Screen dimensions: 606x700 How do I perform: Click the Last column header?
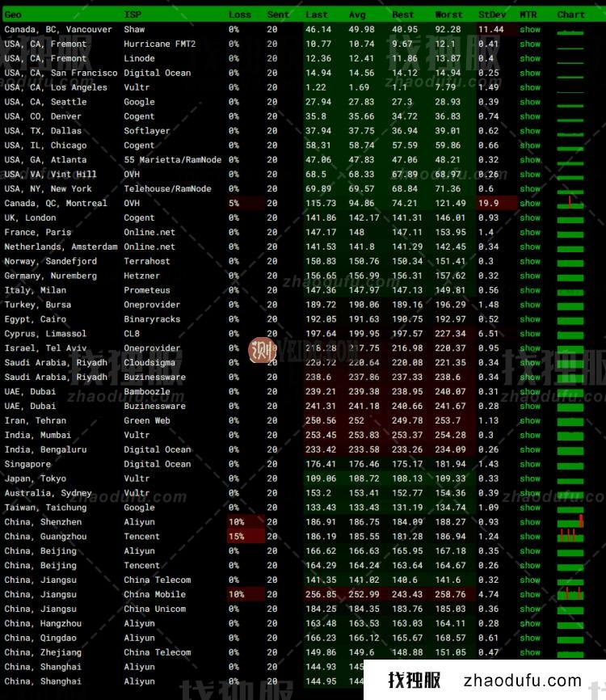(x=317, y=15)
